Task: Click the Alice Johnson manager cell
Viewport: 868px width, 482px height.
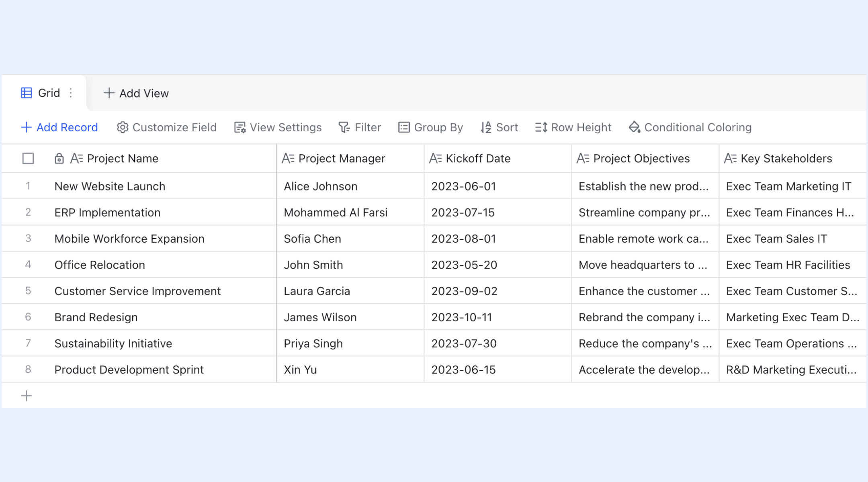Action: pos(350,186)
